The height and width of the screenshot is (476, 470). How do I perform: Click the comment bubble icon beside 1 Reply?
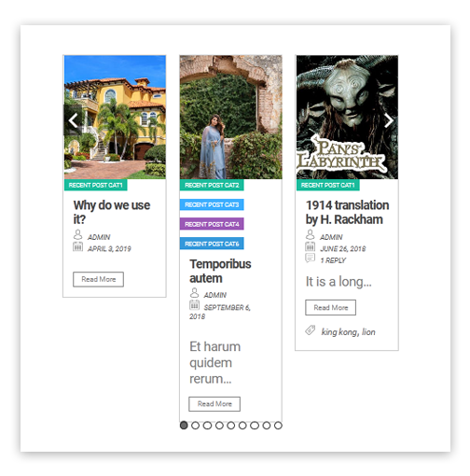coord(310,258)
